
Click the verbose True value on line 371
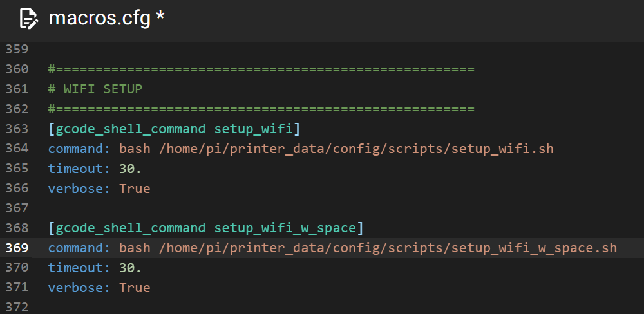135,288
